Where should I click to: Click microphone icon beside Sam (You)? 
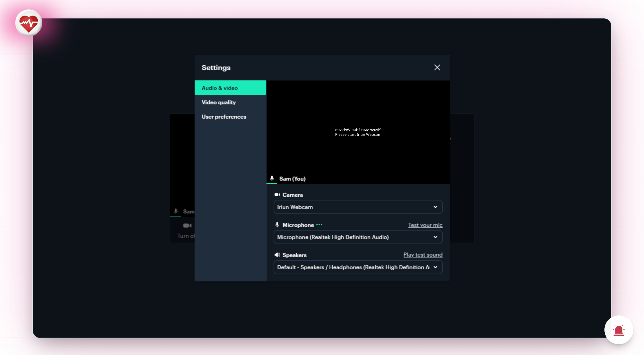(272, 178)
